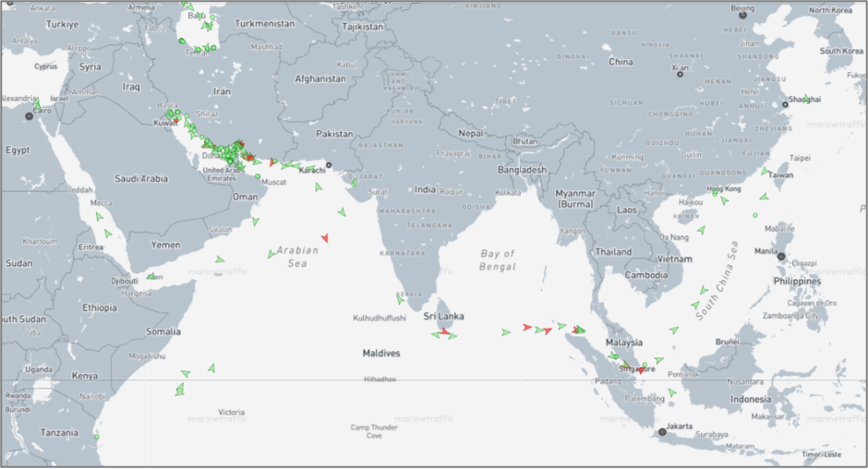This screenshot has width=868, height=469.
Task: Select green circle marker off the Tanzania coast
Action: [96, 437]
